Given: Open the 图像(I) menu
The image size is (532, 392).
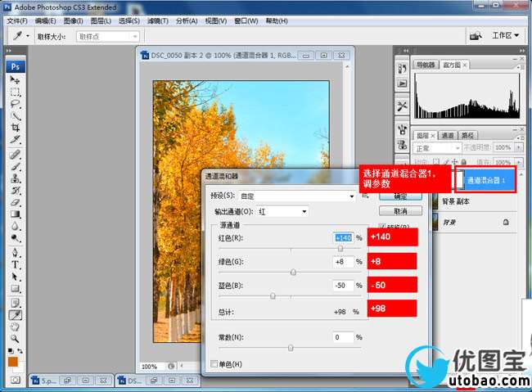Looking at the screenshot, I should tap(74, 21).
